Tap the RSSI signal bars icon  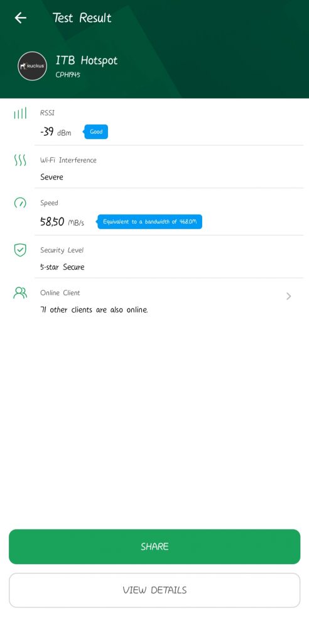click(x=20, y=113)
